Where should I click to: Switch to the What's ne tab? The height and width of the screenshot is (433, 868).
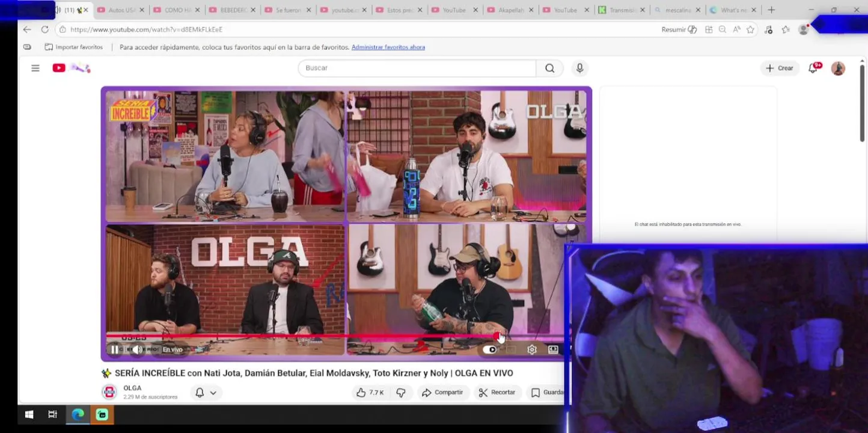(x=732, y=10)
